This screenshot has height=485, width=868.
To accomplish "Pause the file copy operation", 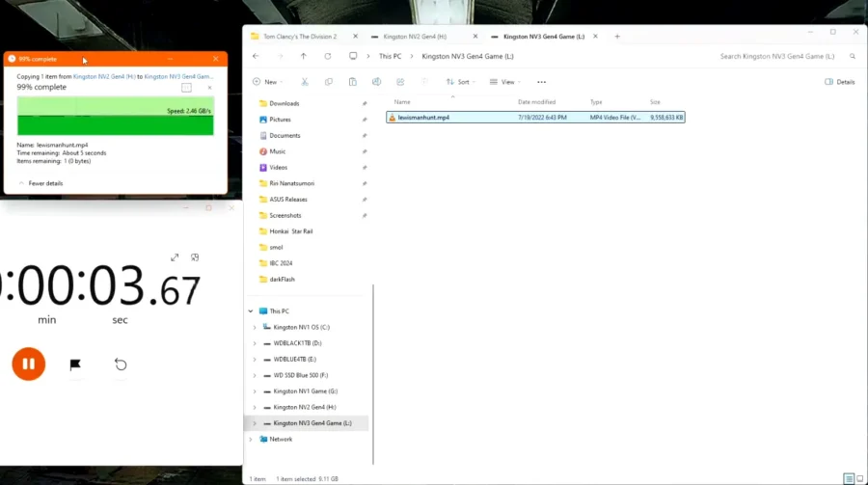I will [x=186, y=88].
